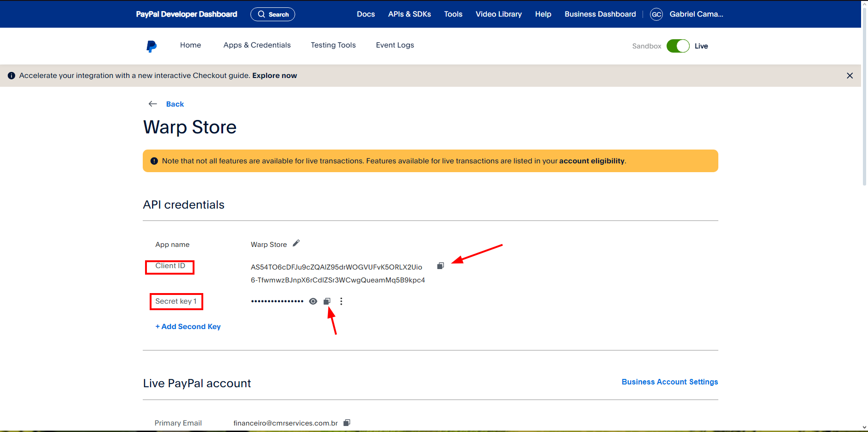
Task: Copy Secret key 1 to clipboard
Action: [x=327, y=301]
